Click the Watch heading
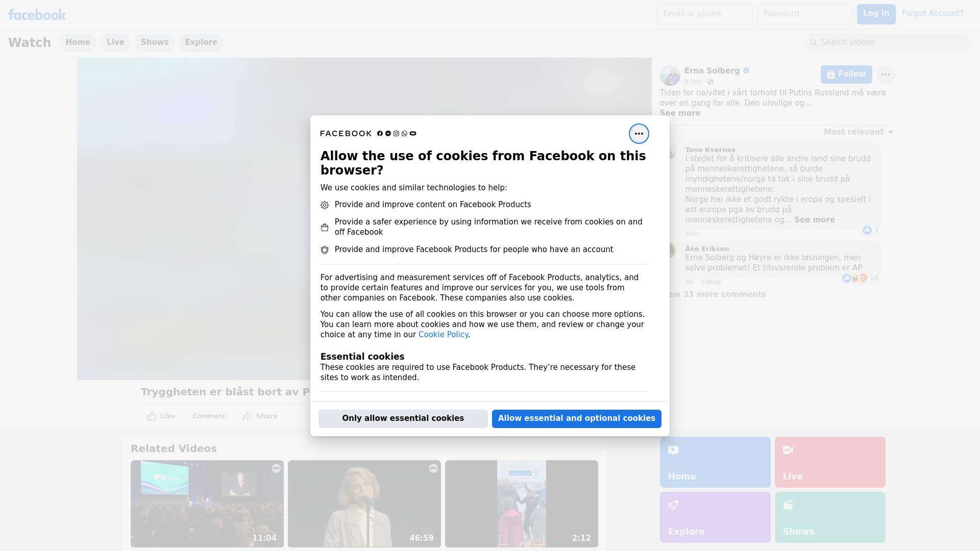Screen dimensions: 980x551 click(x=30, y=42)
